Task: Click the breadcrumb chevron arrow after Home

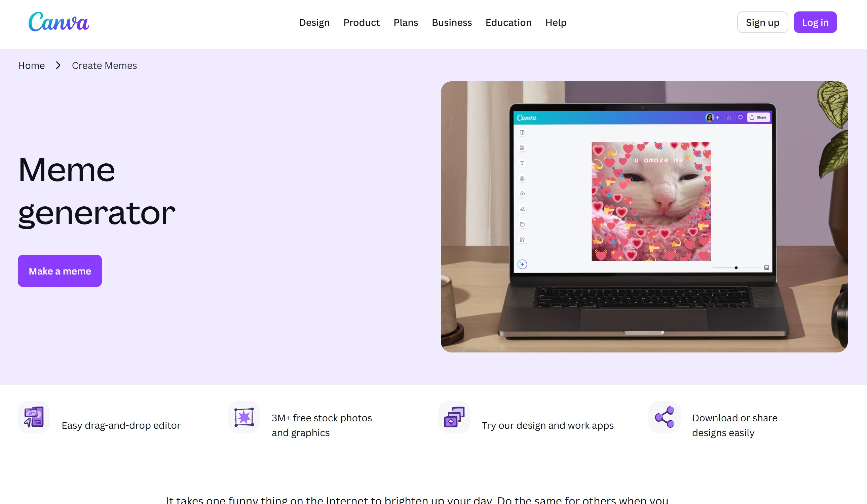Action: pyautogui.click(x=58, y=65)
